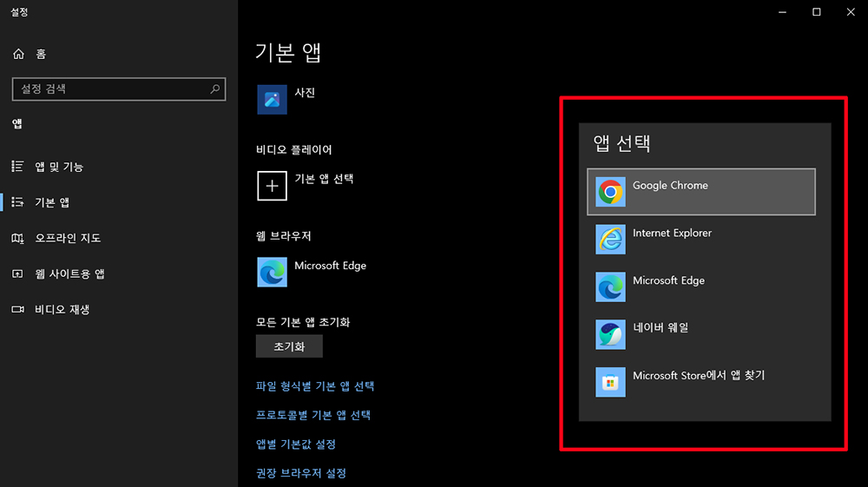Open 권장 브라우저 설정 link
Viewport: 868px width, 487px height.
click(301, 473)
